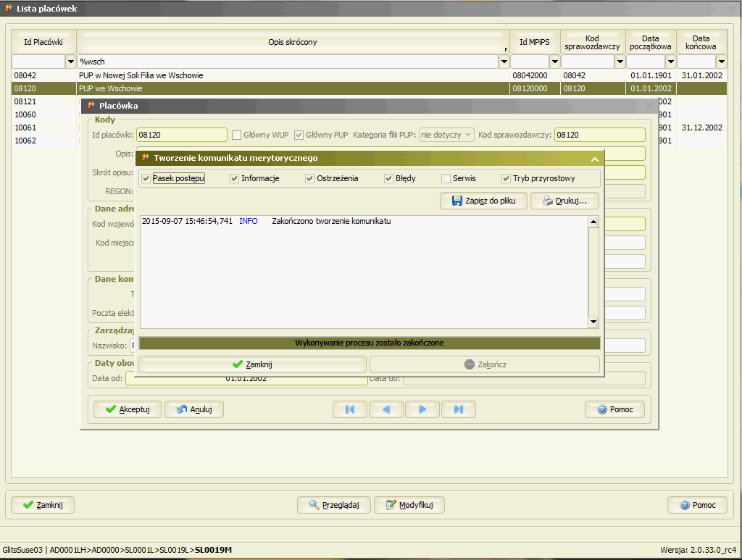Close the komunikat dialog with Zamknij
This screenshot has height=560, width=742.
click(252, 364)
